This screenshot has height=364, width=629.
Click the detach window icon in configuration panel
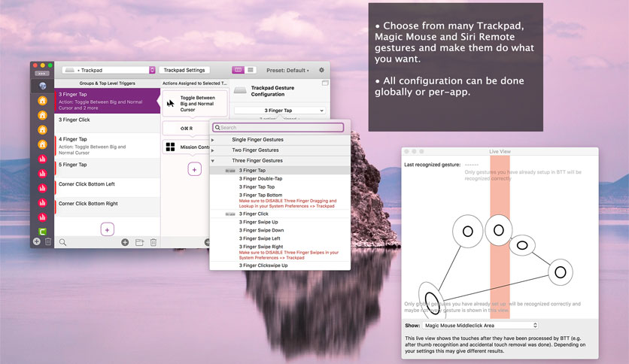tap(325, 83)
